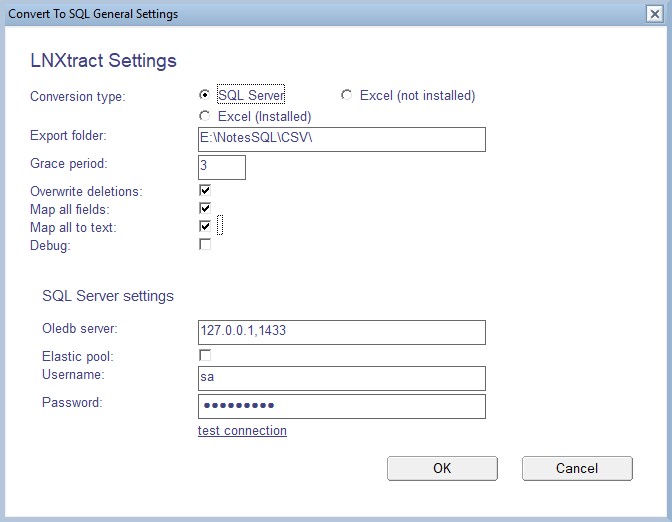Select Excel (Installed) radio button
This screenshot has width=672, height=522.
pyautogui.click(x=205, y=116)
